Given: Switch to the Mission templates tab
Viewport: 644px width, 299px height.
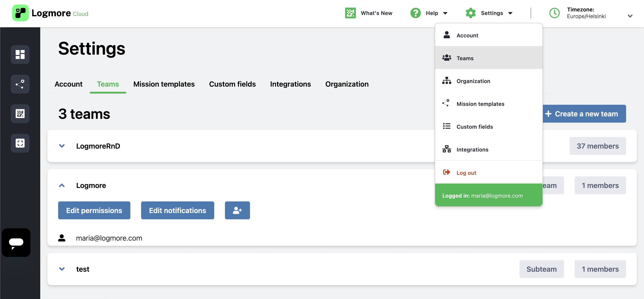Looking at the screenshot, I should [x=164, y=84].
